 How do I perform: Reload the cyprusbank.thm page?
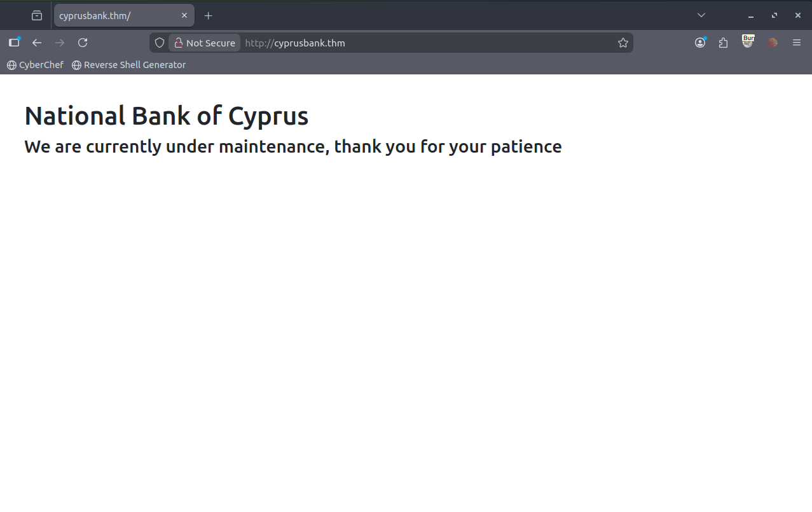[83, 43]
